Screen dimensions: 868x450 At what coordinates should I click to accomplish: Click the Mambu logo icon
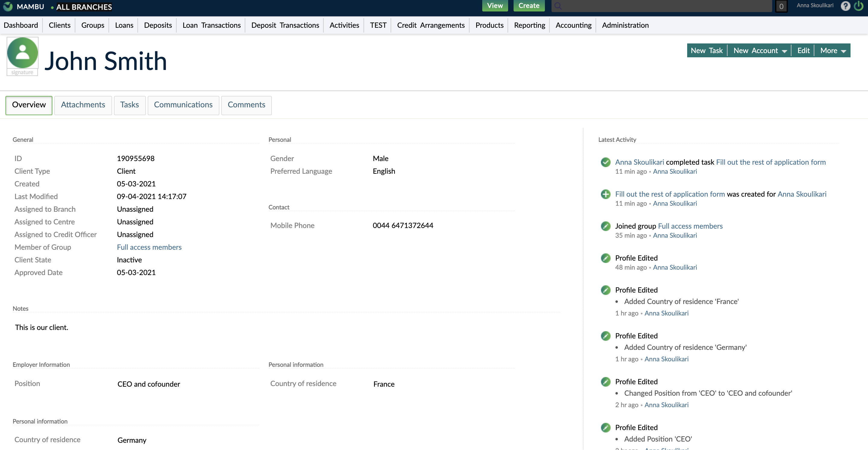click(8, 6)
